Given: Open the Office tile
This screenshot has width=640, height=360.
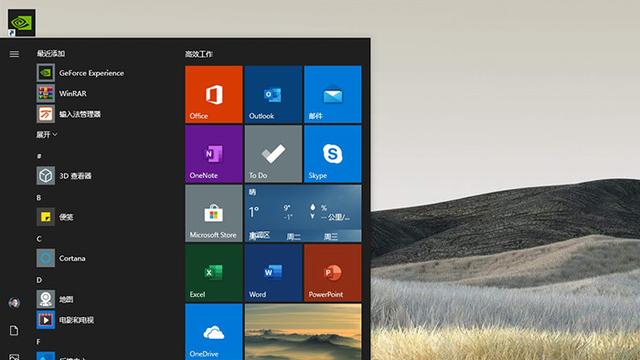Looking at the screenshot, I should click(x=214, y=94).
